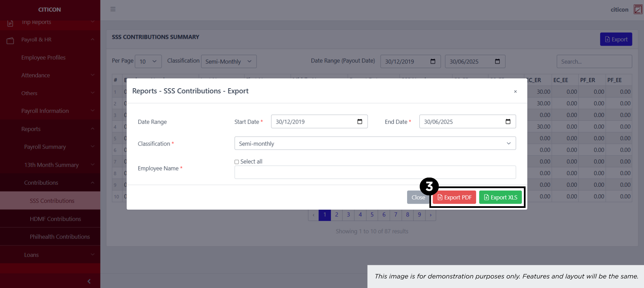Collapse the Payroll & HR section
This screenshot has width=644, height=288.
50,40
